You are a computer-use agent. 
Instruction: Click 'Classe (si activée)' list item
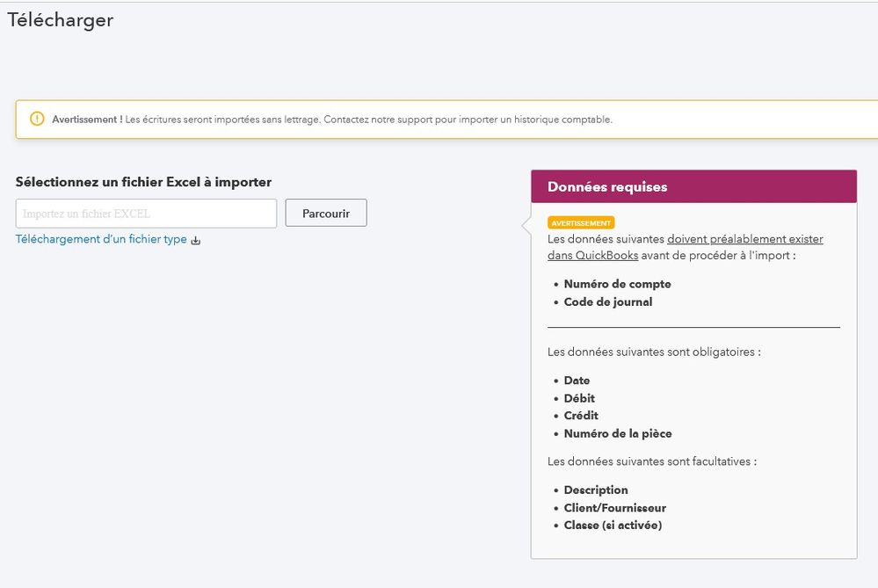click(613, 525)
